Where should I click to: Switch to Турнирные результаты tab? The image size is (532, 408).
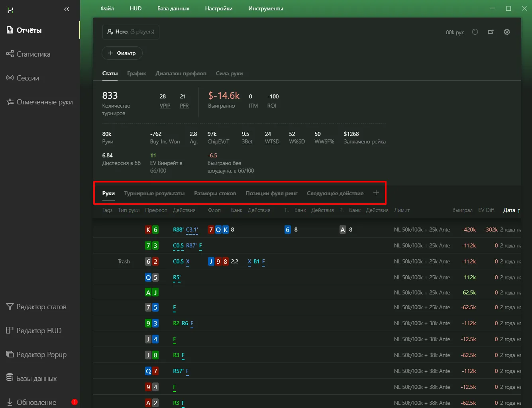154,193
